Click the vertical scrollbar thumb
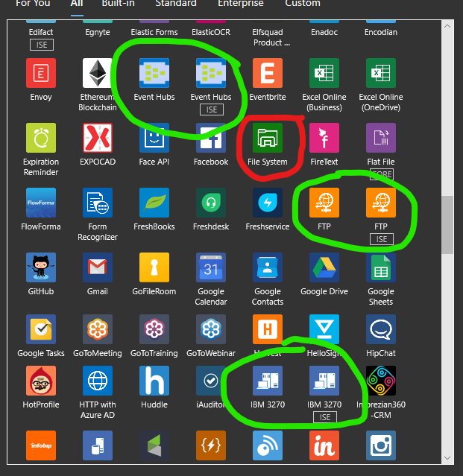 [447, 225]
